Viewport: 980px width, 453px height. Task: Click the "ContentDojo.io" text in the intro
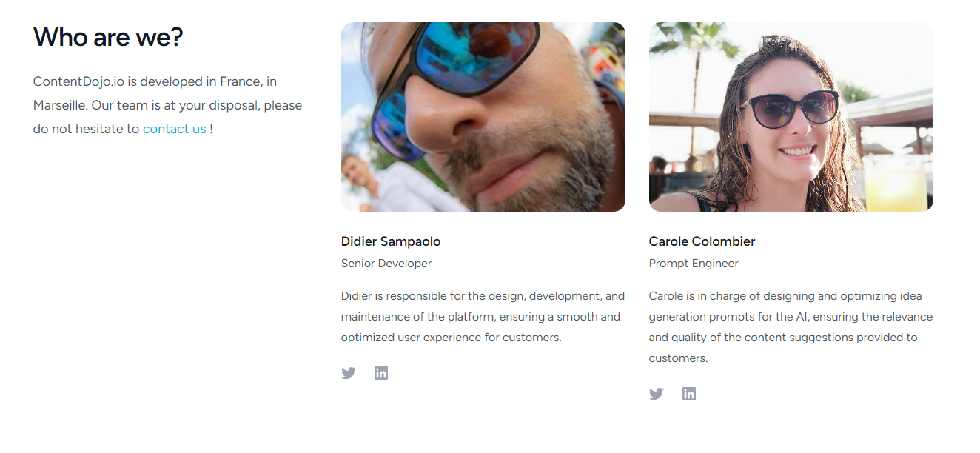[78, 81]
